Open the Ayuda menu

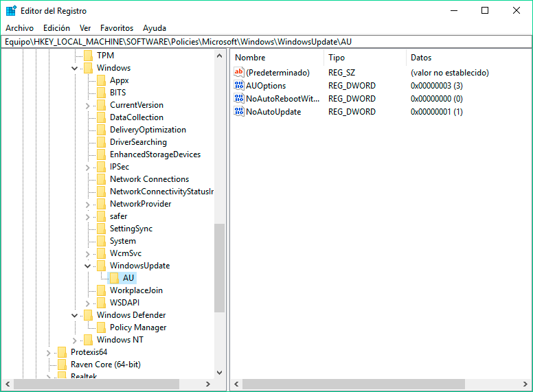[x=155, y=28]
